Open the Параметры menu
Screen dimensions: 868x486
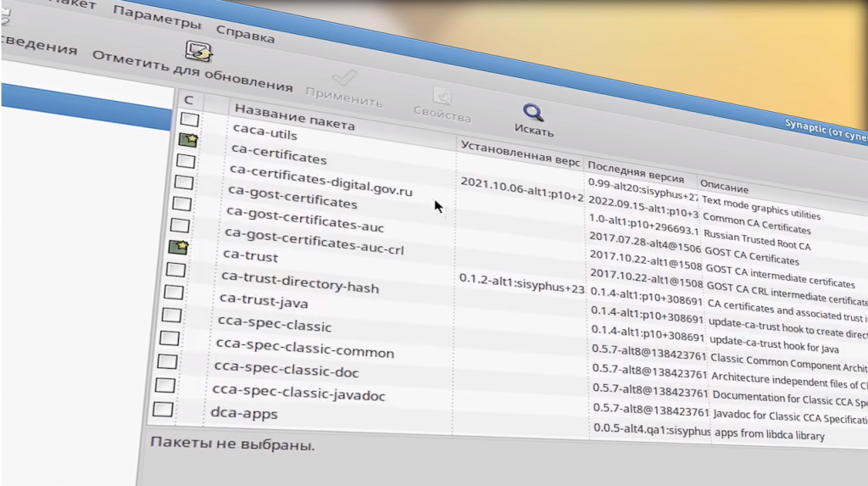point(157,17)
